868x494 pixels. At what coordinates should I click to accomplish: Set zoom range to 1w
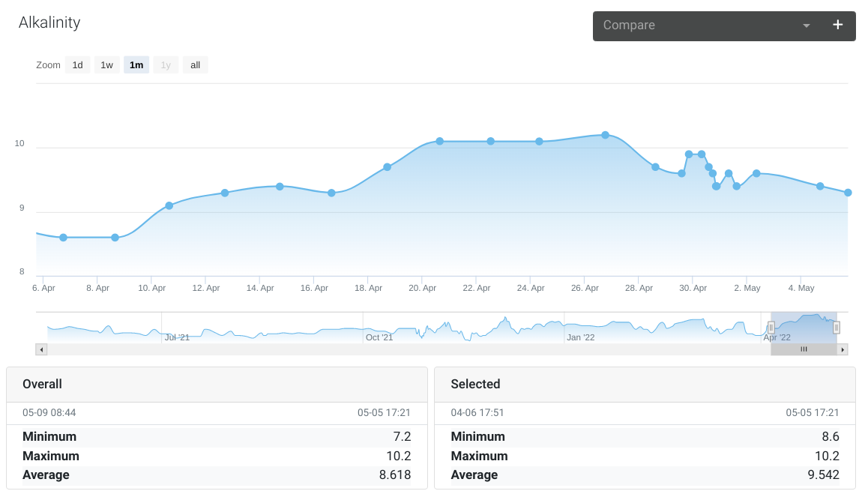(x=107, y=64)
